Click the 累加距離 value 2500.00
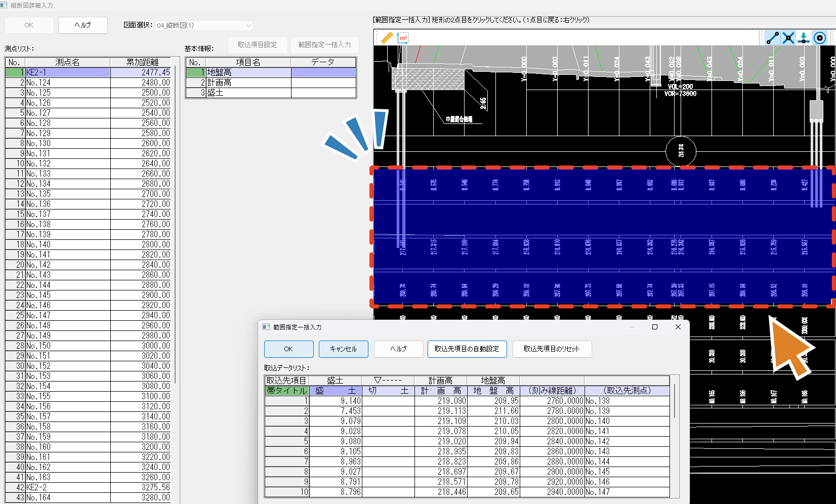This screenshot has width=836, height=504. click(x=156, y=93)
